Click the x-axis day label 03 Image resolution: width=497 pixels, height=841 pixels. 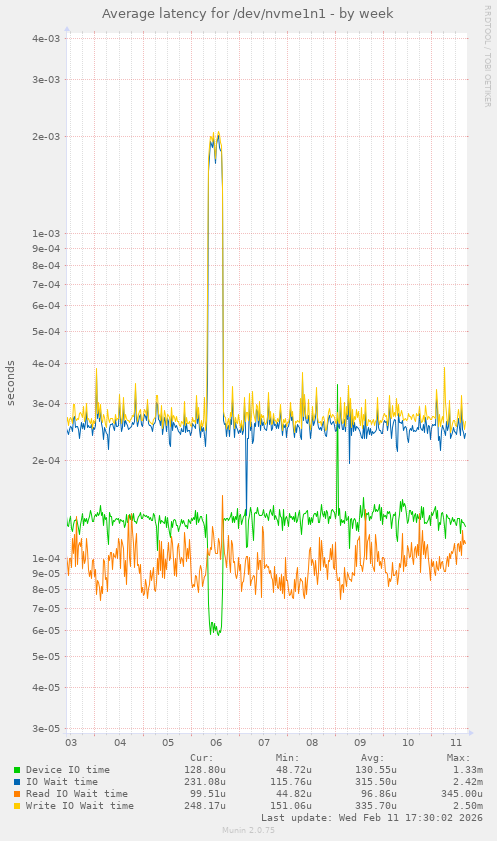coord(71,743)
